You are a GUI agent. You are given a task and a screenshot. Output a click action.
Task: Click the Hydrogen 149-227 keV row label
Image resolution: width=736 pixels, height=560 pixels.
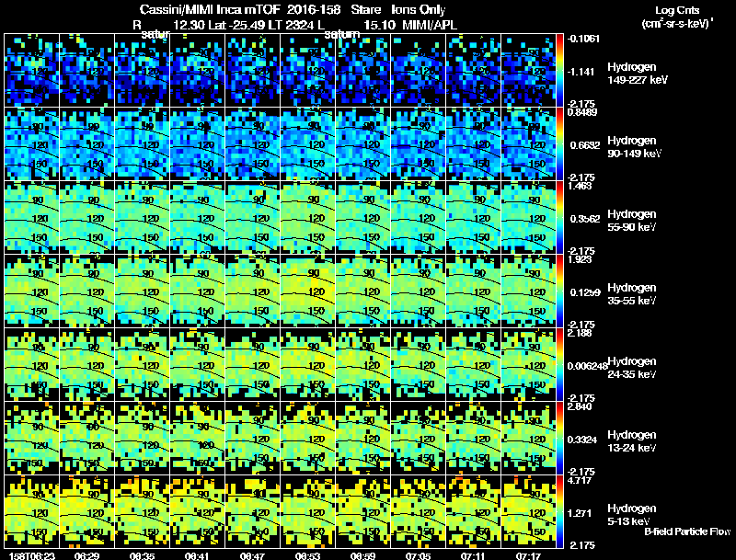coord(637,74)
